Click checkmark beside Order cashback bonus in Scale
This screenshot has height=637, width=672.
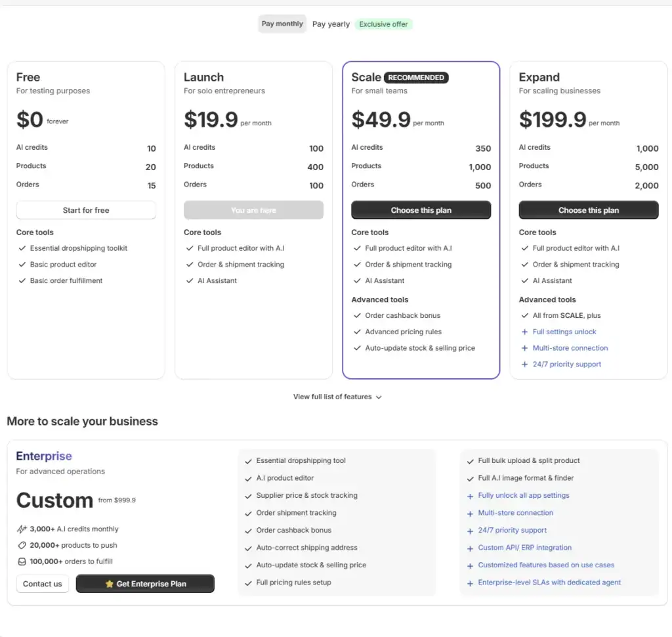tap(357, 315)
